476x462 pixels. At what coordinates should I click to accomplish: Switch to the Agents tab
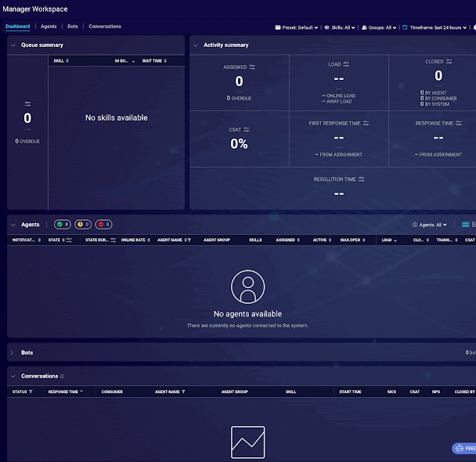click(x=49, y=27)
